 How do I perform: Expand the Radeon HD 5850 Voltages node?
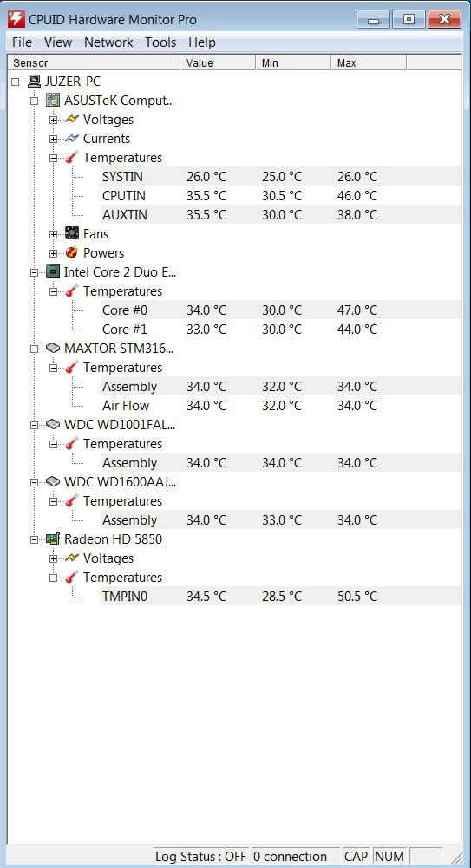(53, 558)
